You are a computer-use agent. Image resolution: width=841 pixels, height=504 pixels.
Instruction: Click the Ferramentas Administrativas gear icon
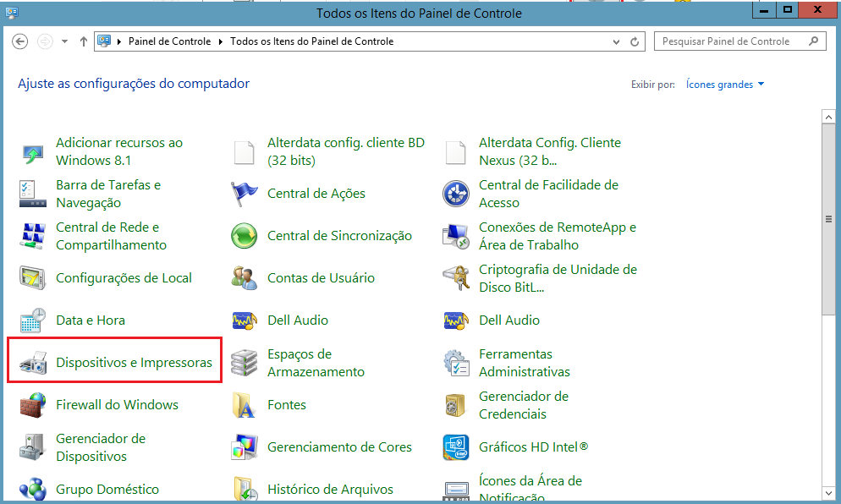click(x=456, y=363)
